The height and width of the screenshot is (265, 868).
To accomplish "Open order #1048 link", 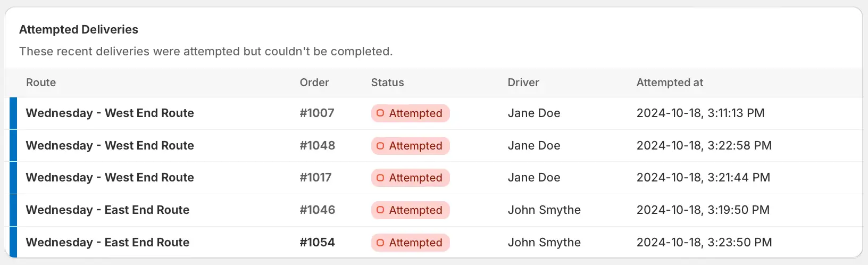I will pos(318,145).
